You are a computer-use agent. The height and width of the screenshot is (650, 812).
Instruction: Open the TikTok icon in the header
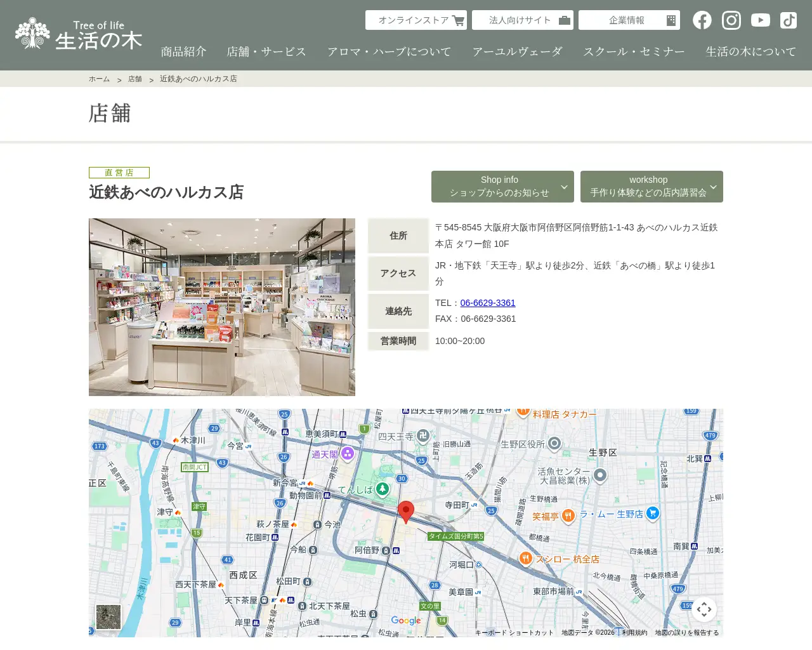[x=788, y=20]
